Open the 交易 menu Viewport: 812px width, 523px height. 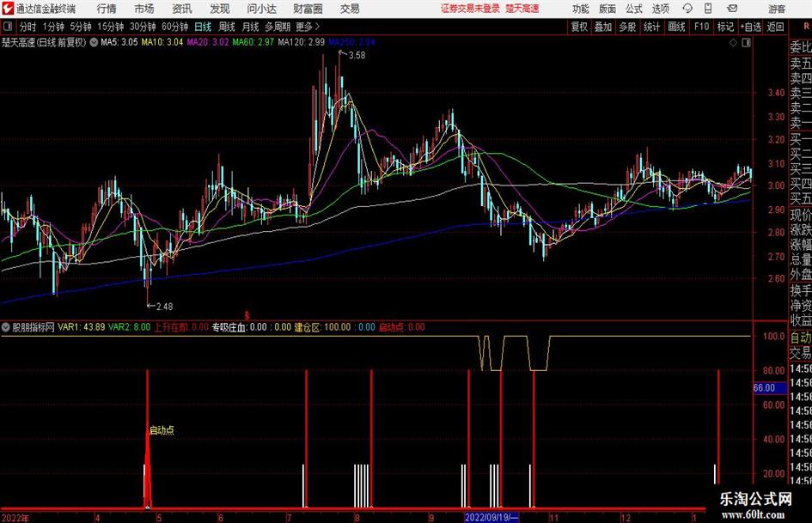click(350, 9)
